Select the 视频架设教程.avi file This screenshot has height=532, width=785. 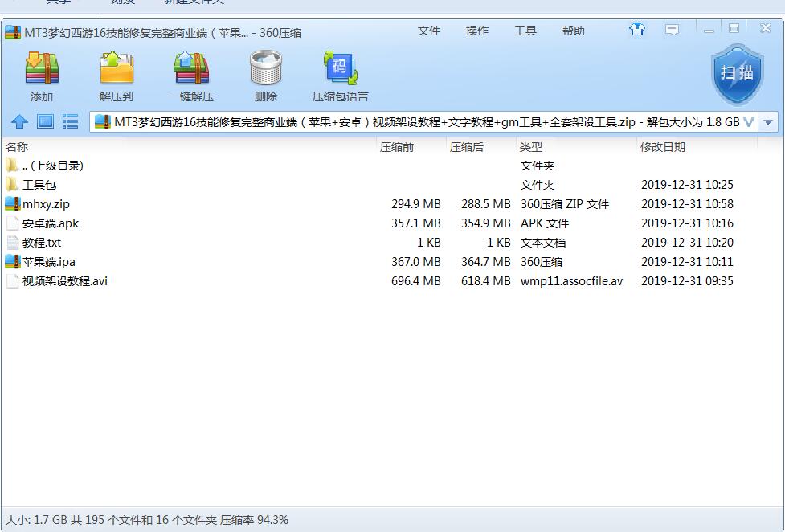pyautogui.click(x=64, y=281)
